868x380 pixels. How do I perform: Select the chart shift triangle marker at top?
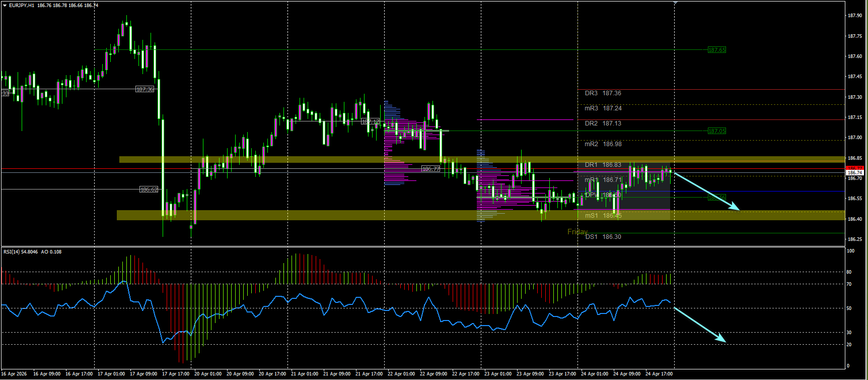click(675, 3)
